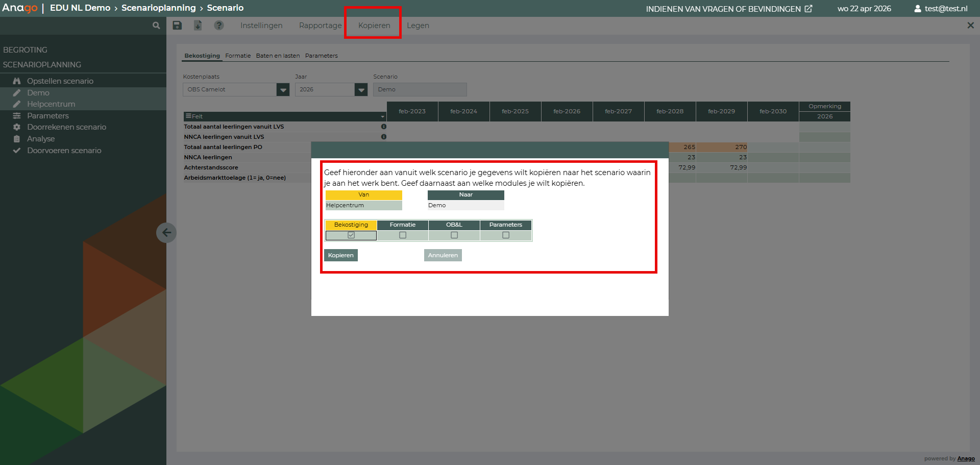This screenshot has width=980, height=465.
Task: Expand the Feit column header dropdown
Action: [x=382, y=117]
